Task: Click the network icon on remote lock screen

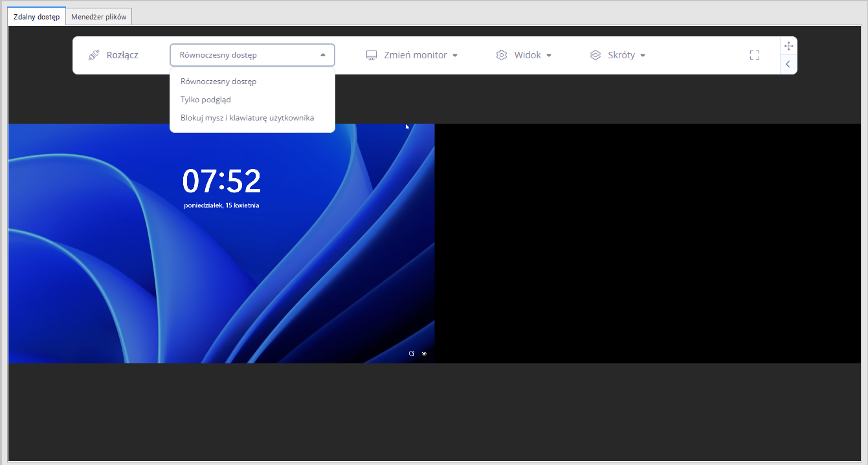Action: pyautogui.click(x=411, y=354)
